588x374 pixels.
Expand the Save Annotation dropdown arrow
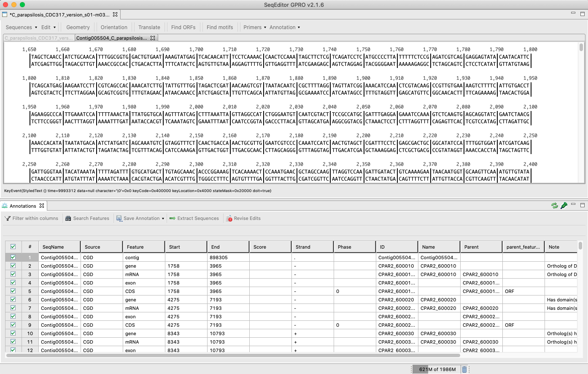163,218
